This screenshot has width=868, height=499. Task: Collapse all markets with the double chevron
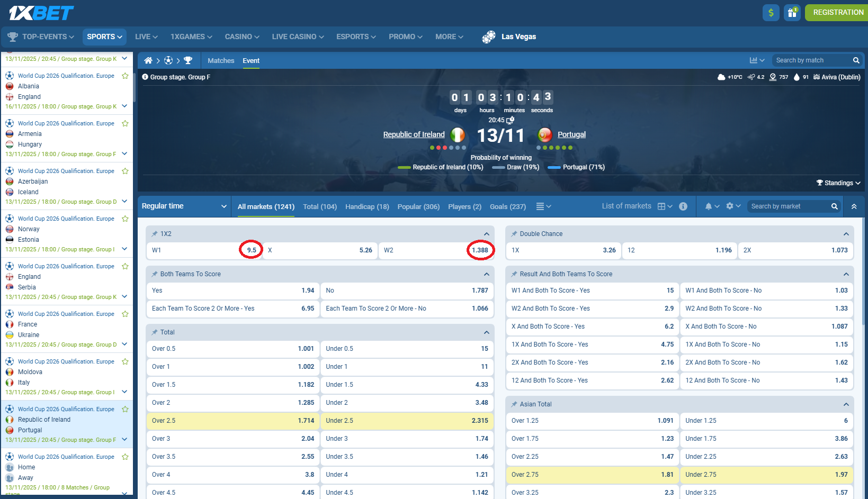854,206
